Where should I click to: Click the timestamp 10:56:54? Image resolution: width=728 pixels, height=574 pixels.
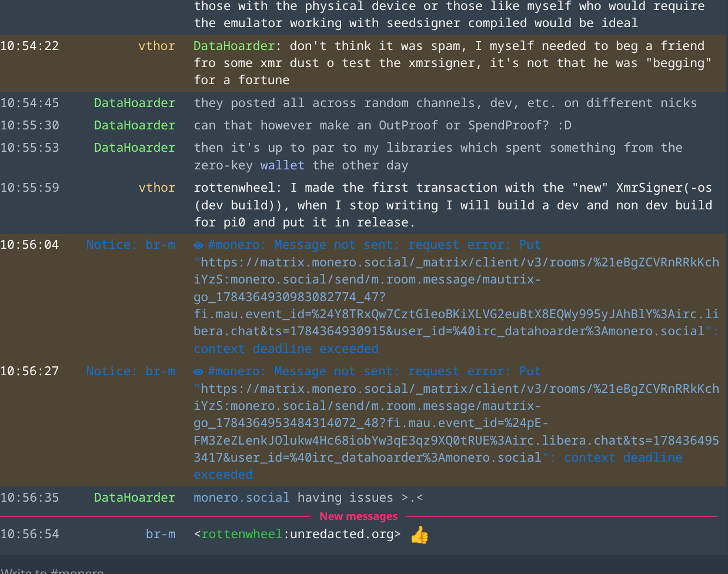click(29, 534)
